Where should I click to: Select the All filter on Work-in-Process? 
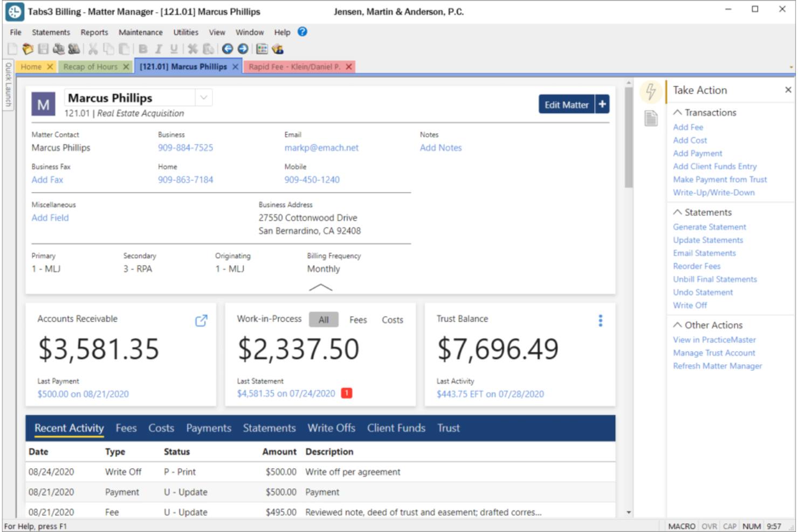[x=324, y=320]
